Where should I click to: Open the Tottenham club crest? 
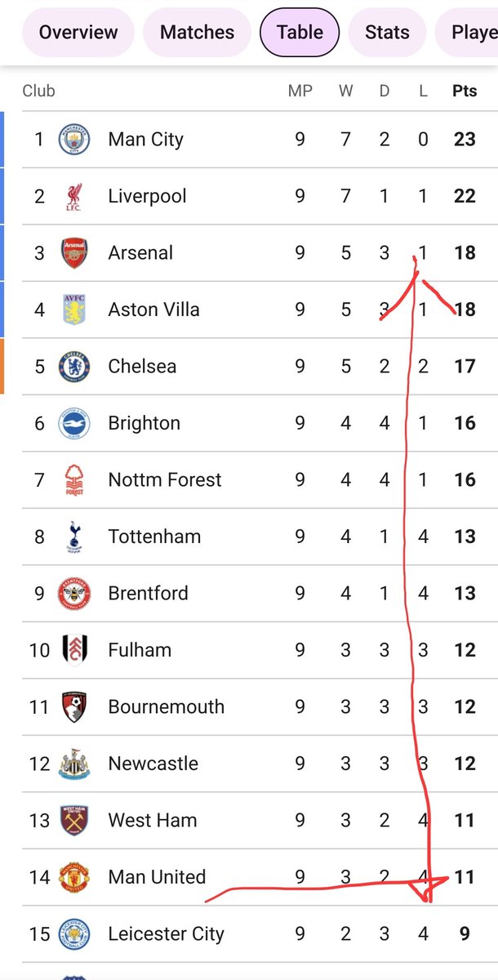click(x=74, y=537)
